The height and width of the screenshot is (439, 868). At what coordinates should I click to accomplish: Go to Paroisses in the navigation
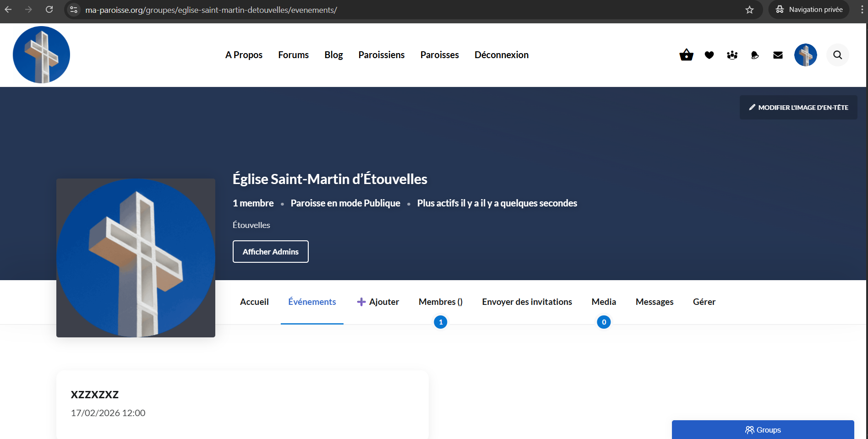[x=439, y=55]
